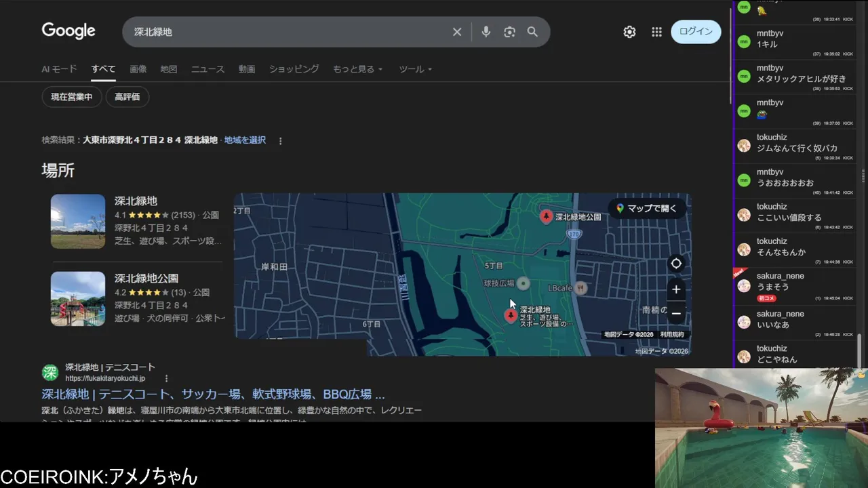Open the options menu beside fukakitaryokuchi.jp
The width and height of the screenshot is (868, 488).
coord(166,379)
